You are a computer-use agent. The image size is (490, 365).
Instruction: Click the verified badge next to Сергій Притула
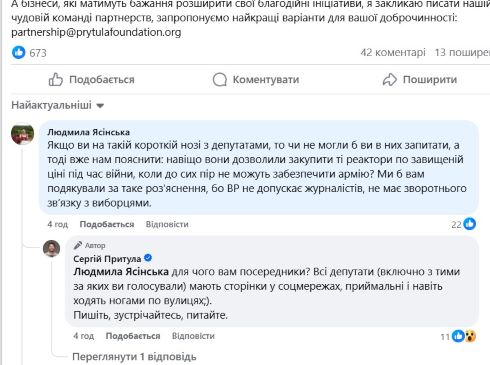(x=148, y=258)
